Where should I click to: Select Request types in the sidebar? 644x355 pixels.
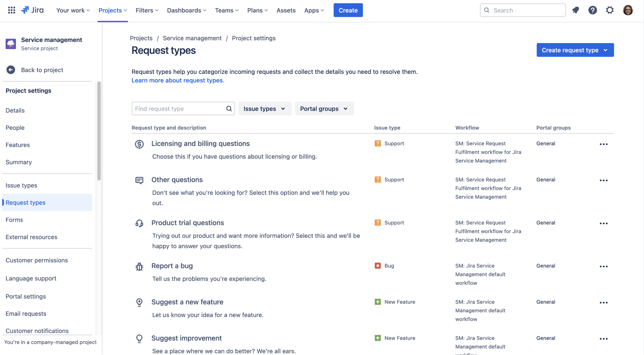[47, 203]
